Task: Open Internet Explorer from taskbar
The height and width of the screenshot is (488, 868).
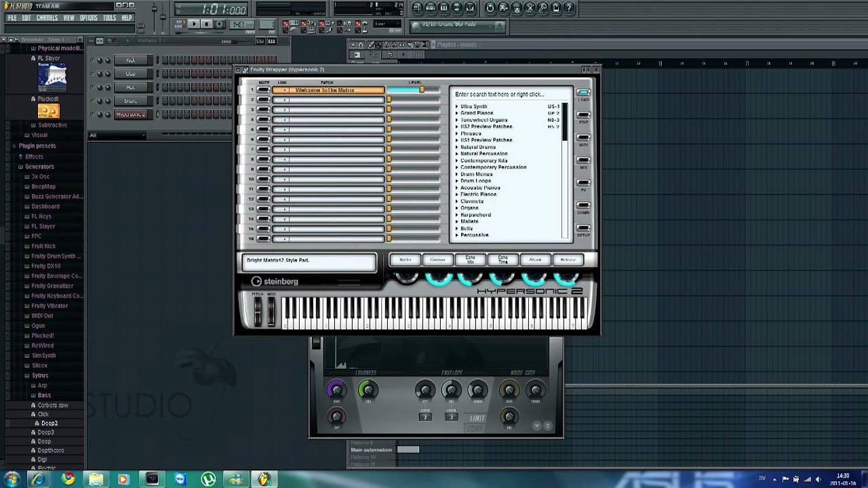Action: [39, 479]
